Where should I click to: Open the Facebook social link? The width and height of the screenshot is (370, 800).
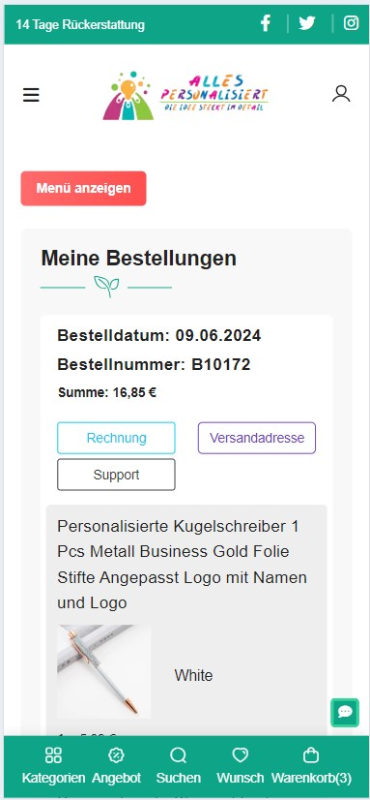coord(265,23)
